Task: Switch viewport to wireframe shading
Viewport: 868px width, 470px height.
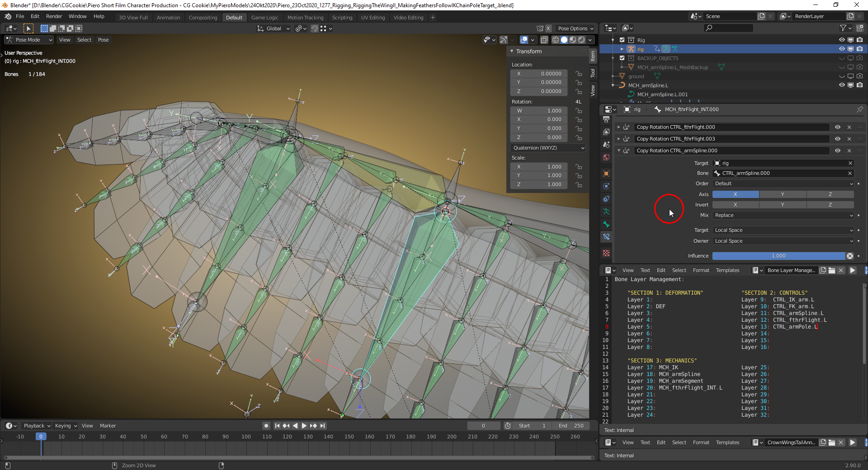Action: 556,40
